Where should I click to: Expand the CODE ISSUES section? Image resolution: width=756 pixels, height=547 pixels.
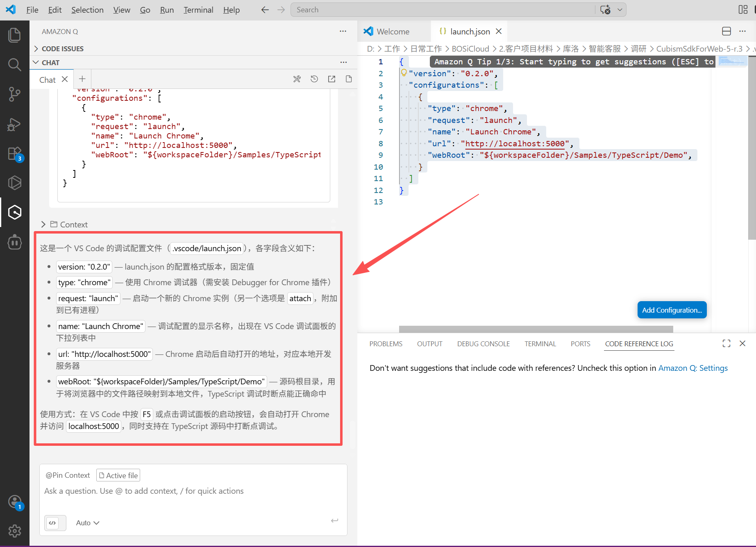coord(62,49)
